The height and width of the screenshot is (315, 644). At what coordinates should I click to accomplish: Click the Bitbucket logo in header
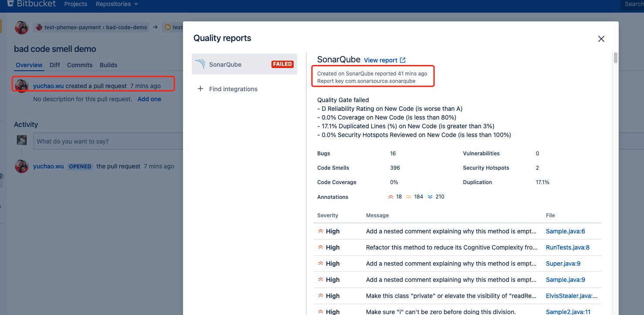pyautogui.click(x=31, y=4)
